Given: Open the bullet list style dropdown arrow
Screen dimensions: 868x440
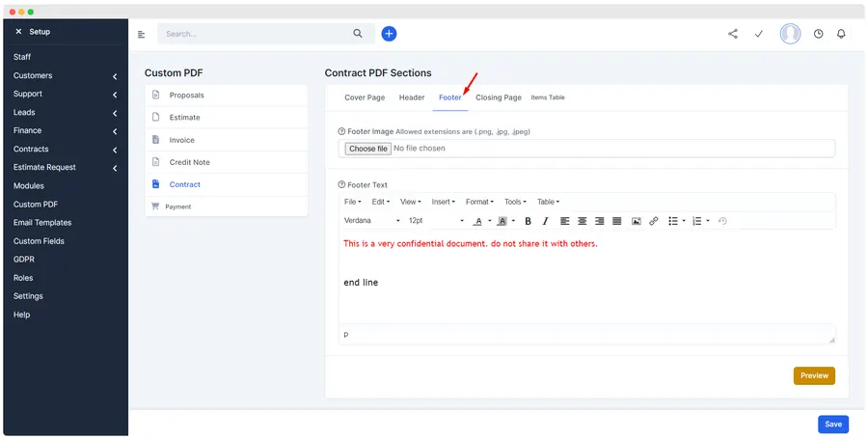Looking at the screenshot, I should click(684, 221).
